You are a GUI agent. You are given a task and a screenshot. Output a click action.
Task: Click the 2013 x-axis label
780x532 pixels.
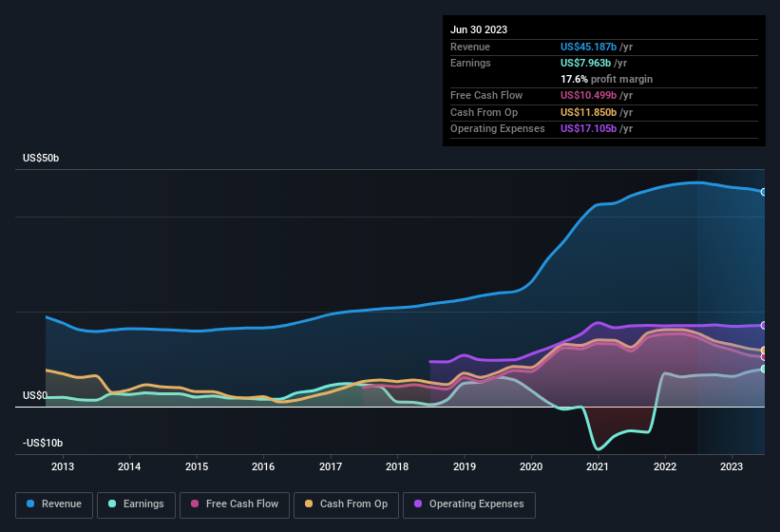63,466
